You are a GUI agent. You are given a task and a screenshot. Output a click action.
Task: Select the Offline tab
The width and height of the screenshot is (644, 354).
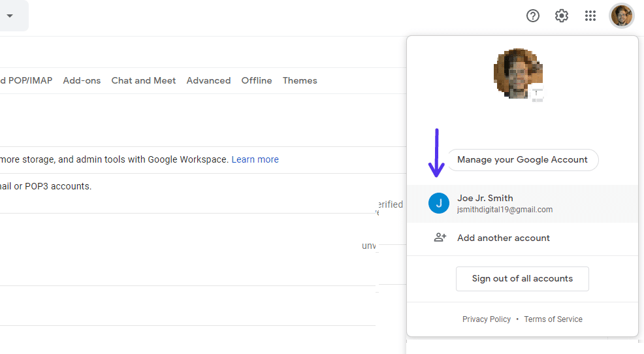257,80
